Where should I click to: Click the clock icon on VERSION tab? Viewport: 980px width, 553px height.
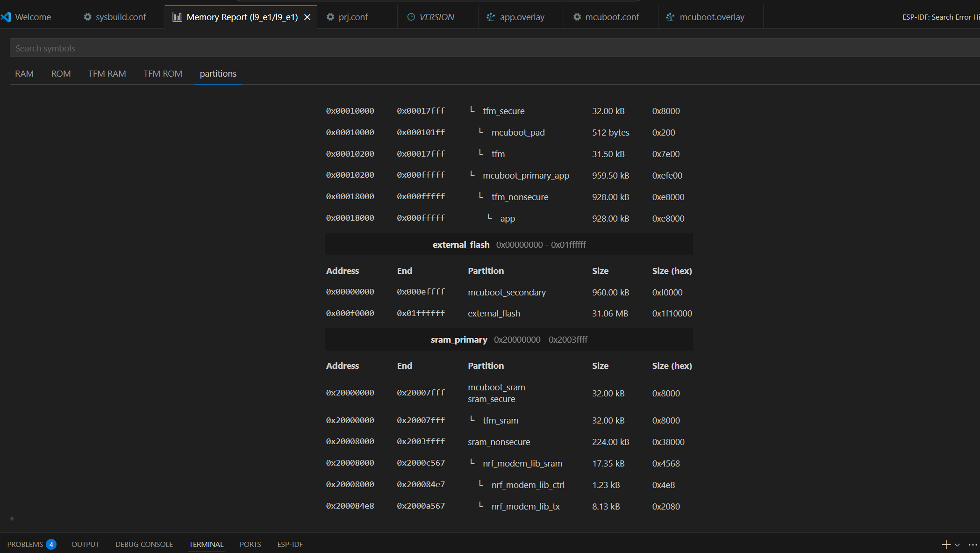click(x=411, y=17)
